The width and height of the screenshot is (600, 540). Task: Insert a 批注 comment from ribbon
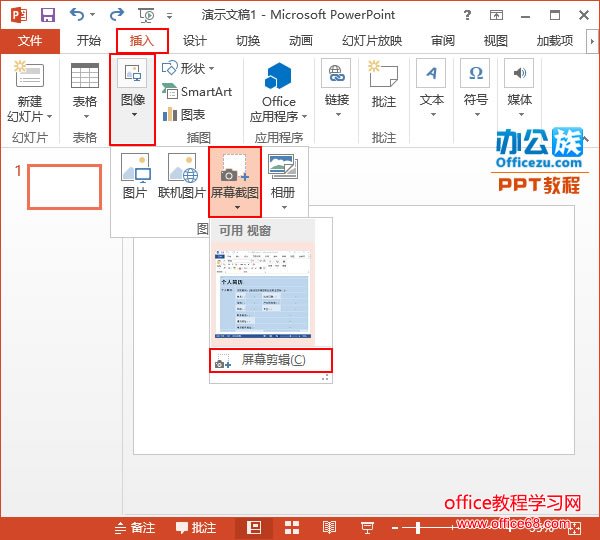[x=383, y=85]
